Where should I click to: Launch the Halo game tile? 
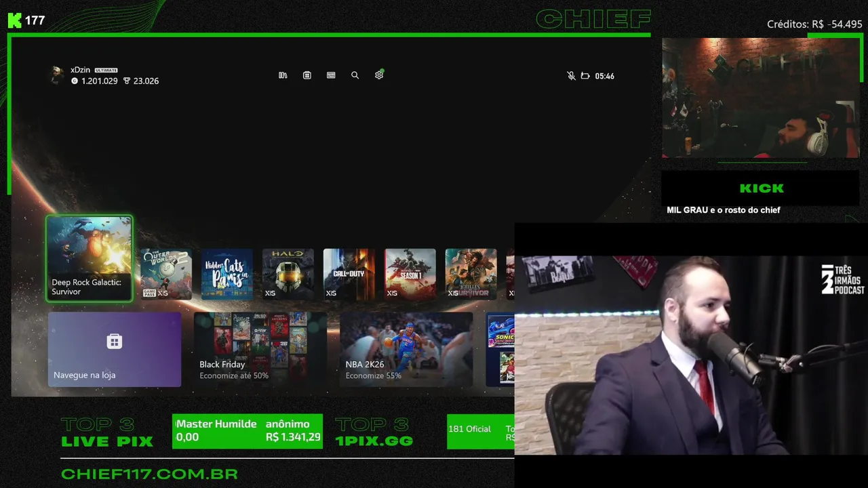coord(288,274)
